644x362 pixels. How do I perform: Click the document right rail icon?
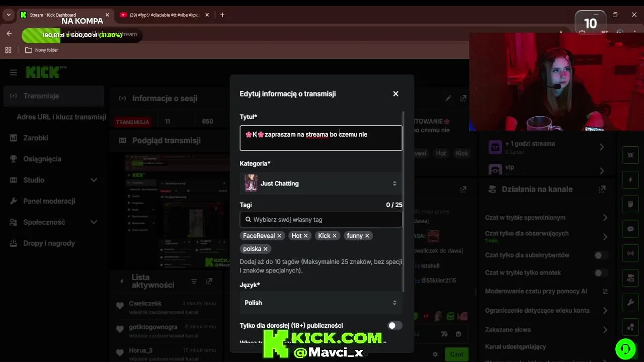coord(630,205)
